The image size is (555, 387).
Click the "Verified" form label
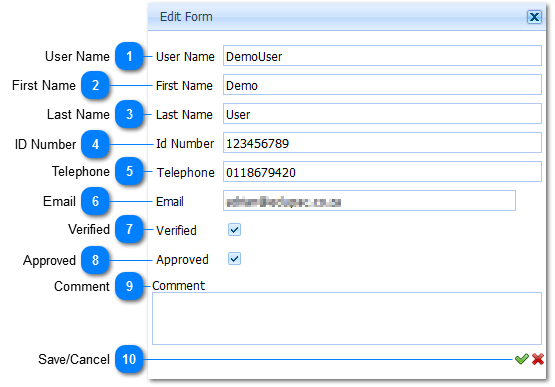[x=176, y=231]
